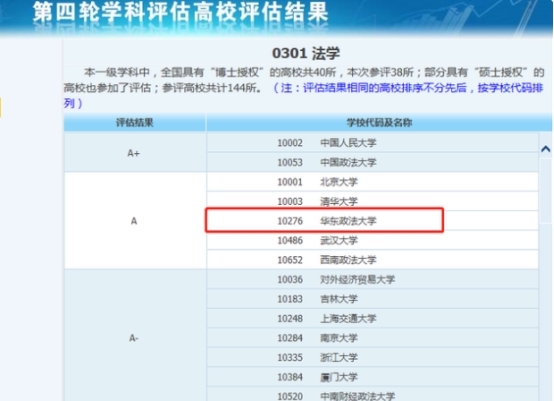
Task: Click school code 10276
Action: coord(290,221)
